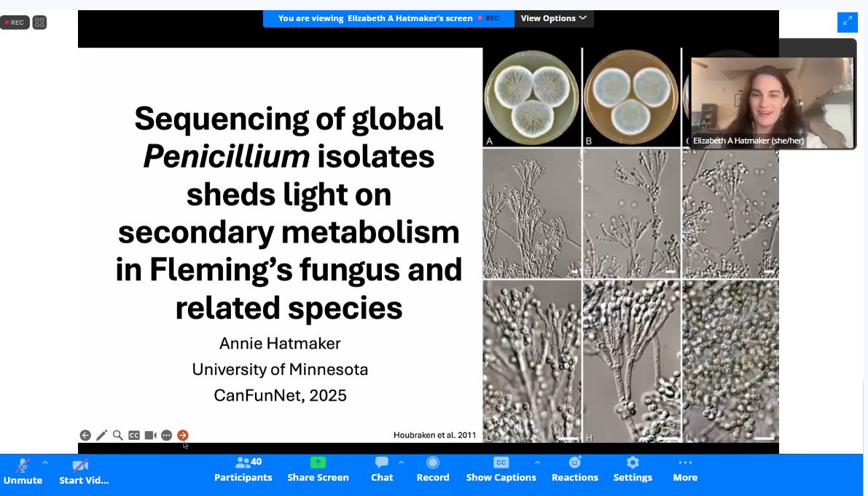Unmute the microphone
The image size is (868, 496).
[23, 470]
